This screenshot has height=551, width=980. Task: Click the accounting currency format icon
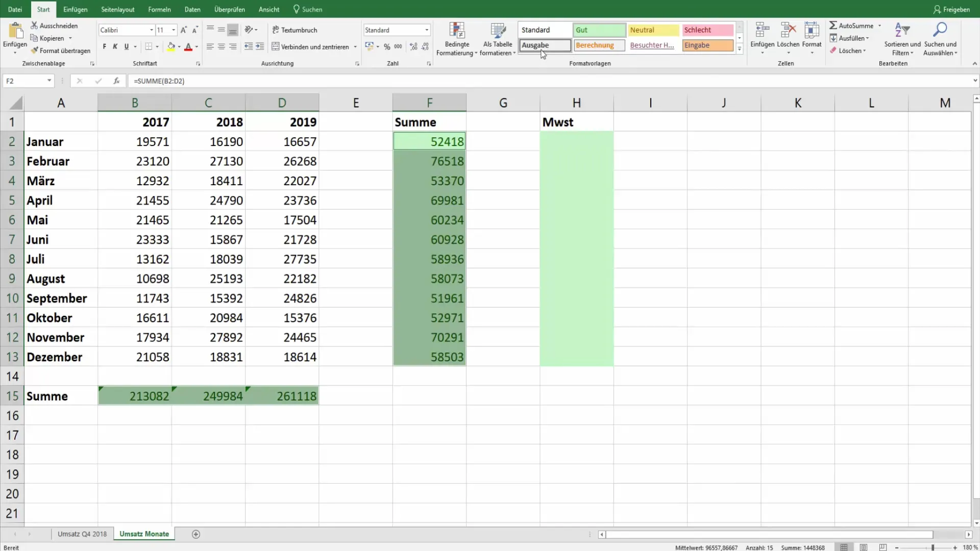[x=369, y=46]
